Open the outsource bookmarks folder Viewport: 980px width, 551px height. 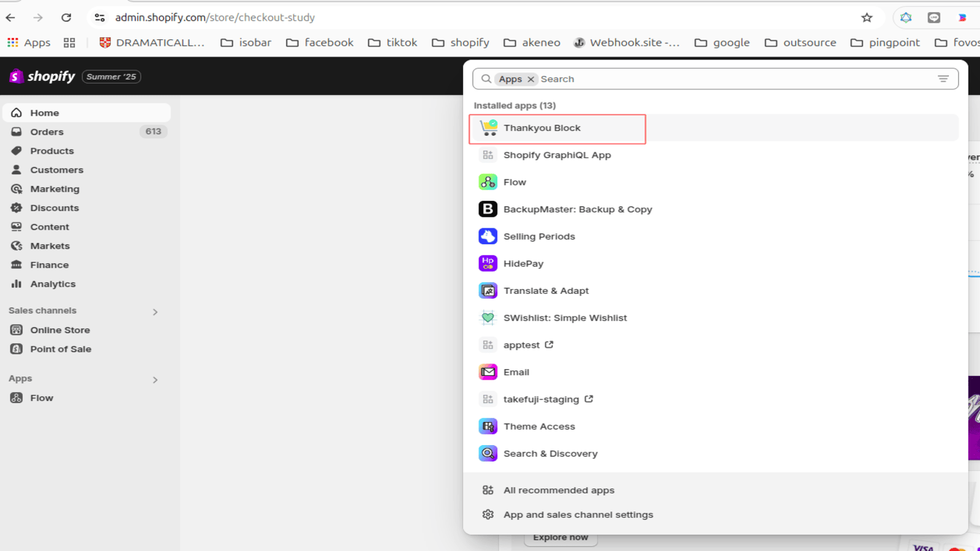point(801,42)
